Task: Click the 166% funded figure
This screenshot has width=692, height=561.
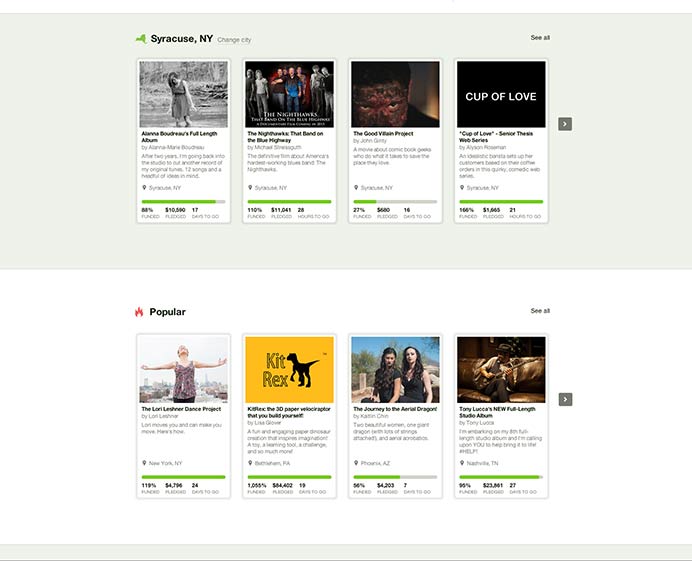Action: 466,210
